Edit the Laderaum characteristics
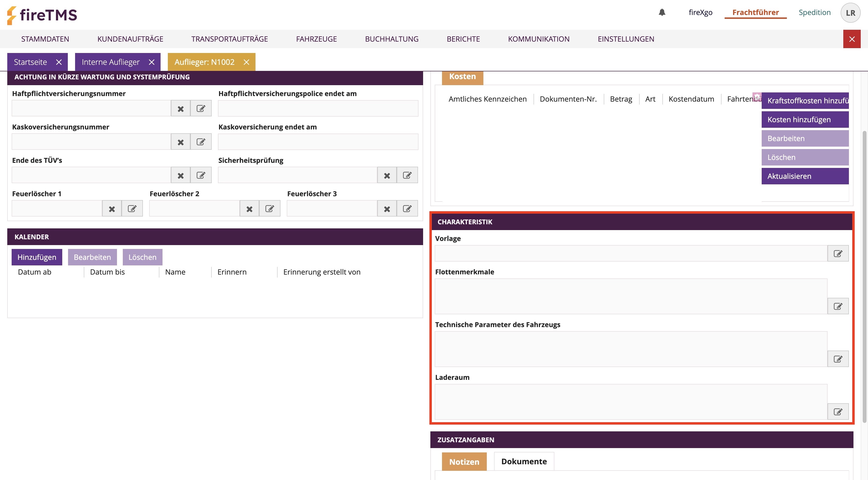 click(x=838, y=411)
